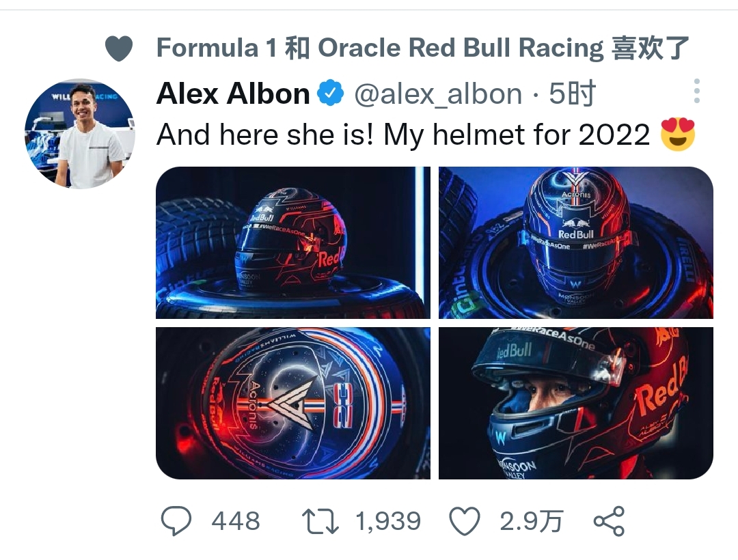
Task: Open Alex Albon's profile avatar
Action: (x=80, y=134)
